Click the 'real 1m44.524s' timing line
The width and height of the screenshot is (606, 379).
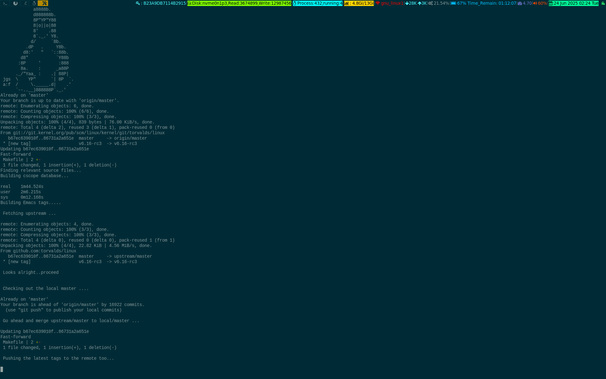click(x=22, y=187)
